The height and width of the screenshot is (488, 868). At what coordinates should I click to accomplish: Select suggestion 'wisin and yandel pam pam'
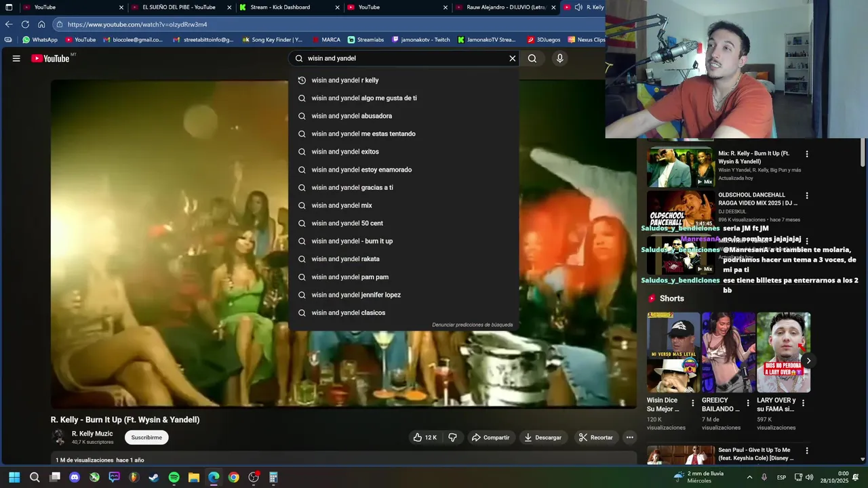coord(404,277)
